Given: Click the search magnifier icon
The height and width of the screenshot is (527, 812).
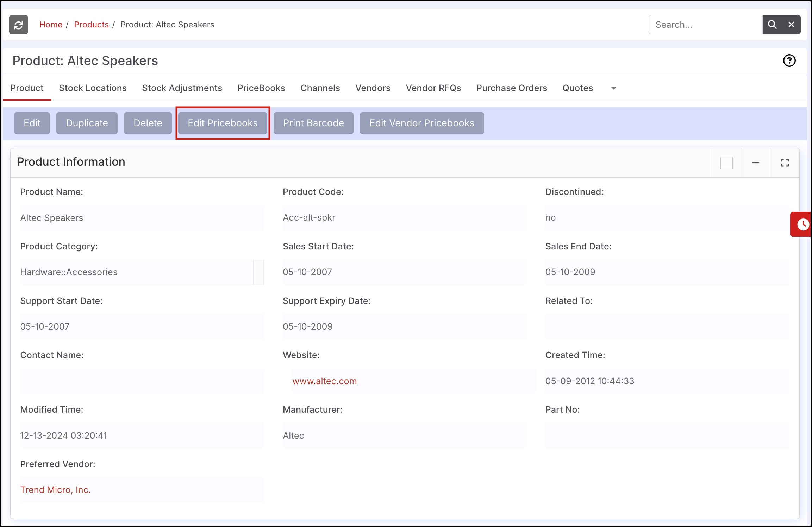Looking at the screenshot, I should point(772,25).
